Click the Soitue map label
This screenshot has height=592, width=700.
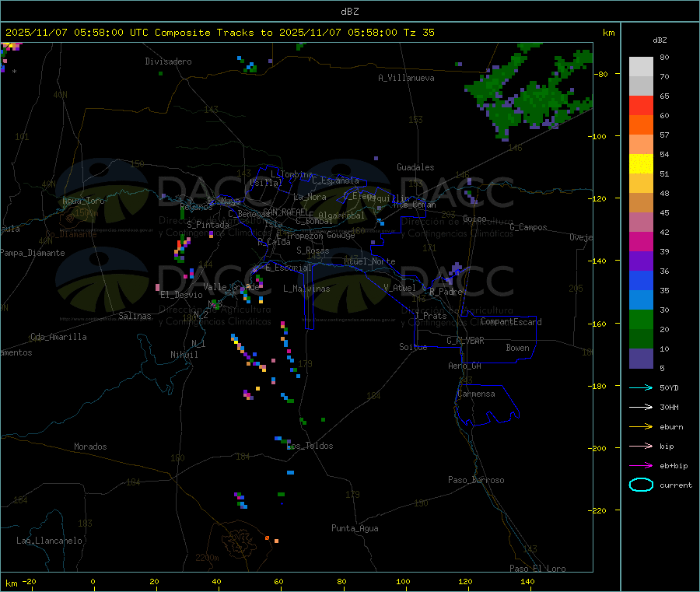[x=413, y=347]
